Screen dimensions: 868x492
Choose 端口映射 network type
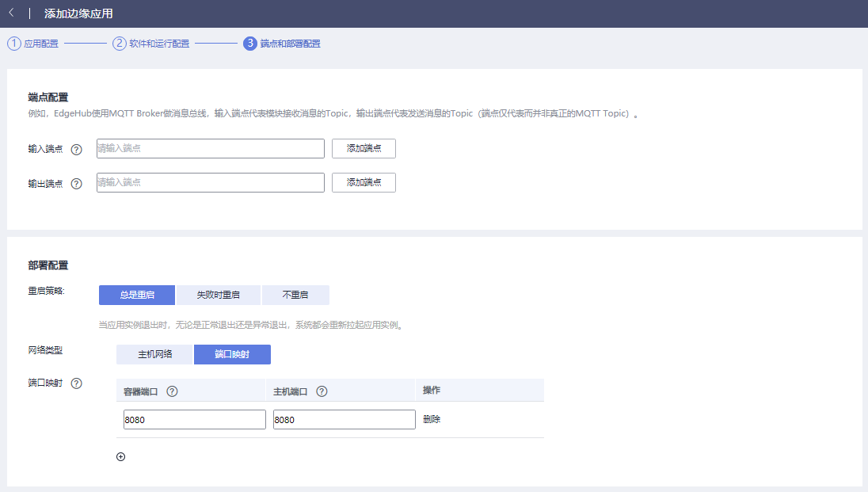[232, 354]
